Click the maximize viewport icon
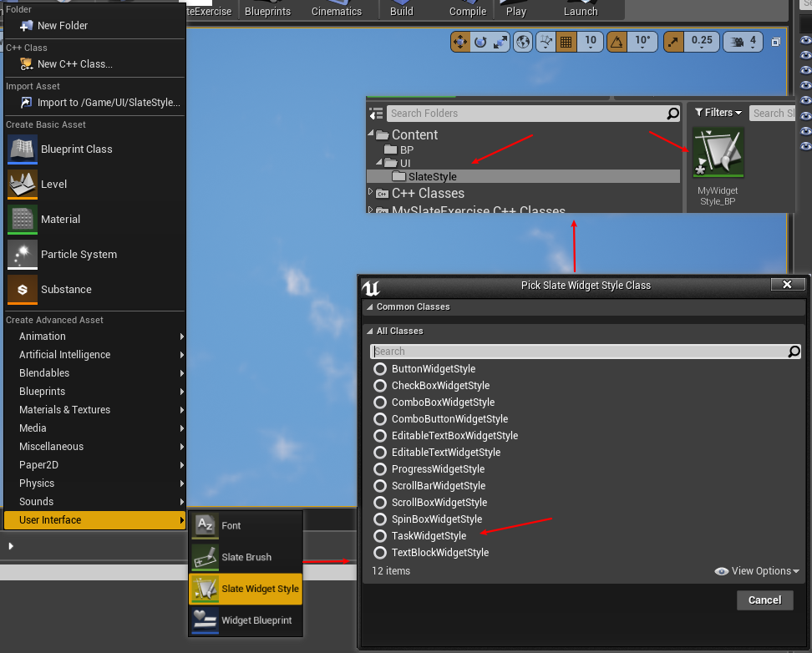The width and height of the screenshot is (812, 653). point(776,42)
